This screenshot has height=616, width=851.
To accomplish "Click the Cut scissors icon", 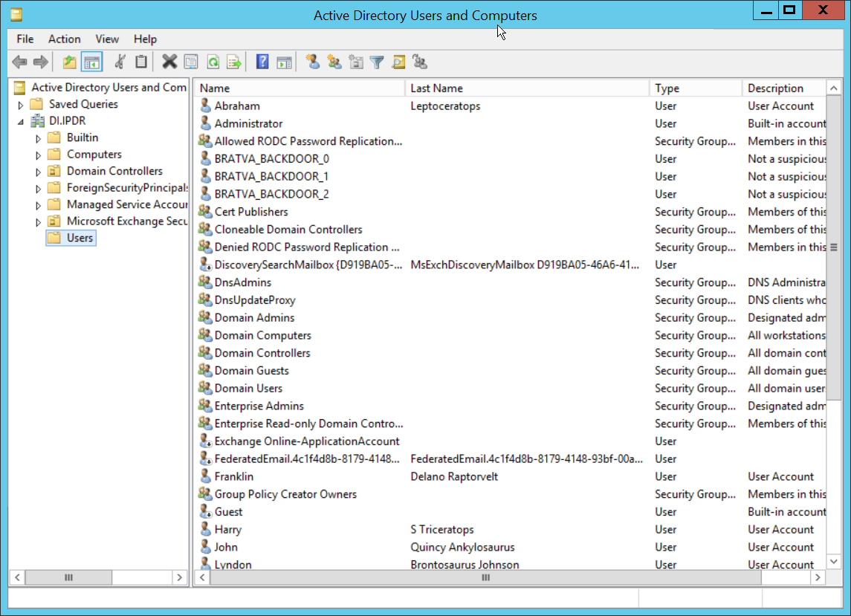I will (120, 62).
